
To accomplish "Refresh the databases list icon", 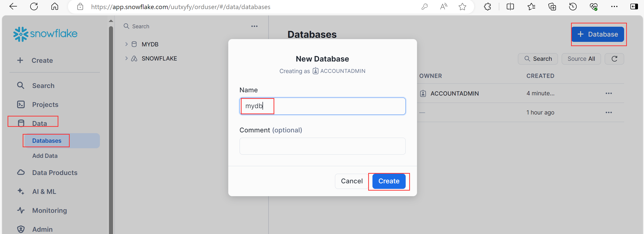I will 614,59.
